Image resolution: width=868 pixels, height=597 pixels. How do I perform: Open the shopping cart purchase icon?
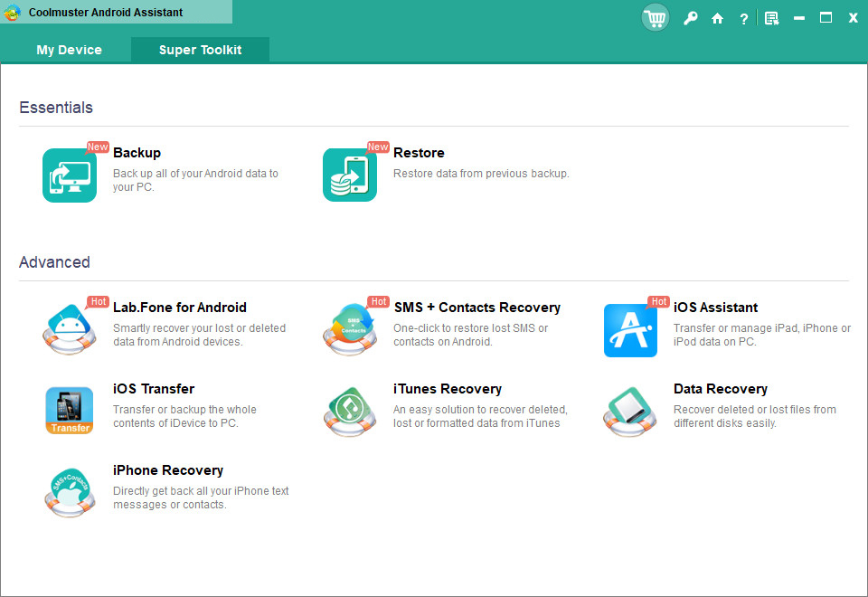[655, 17]
